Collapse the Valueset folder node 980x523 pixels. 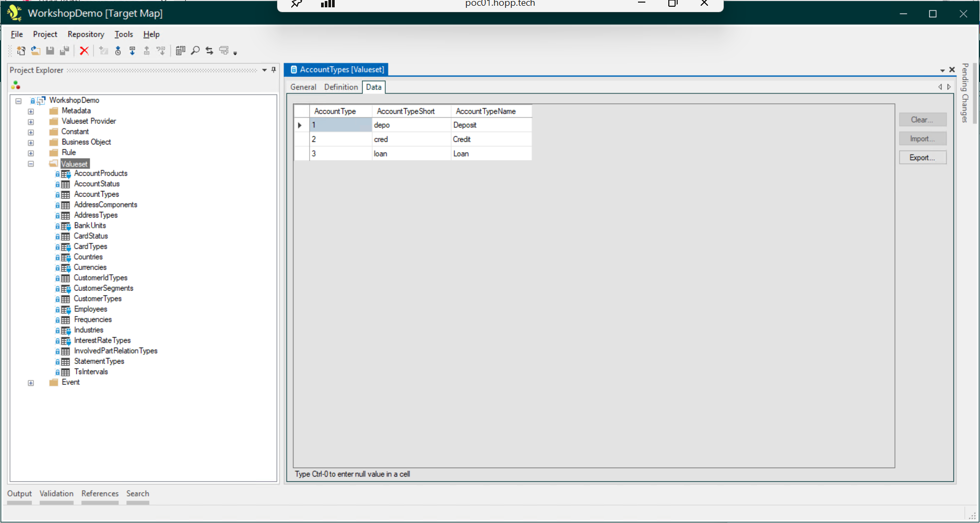[31, 163]
